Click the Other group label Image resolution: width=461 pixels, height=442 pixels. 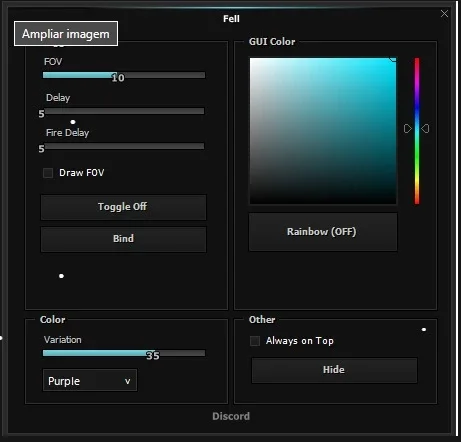[x=262, y=319]
